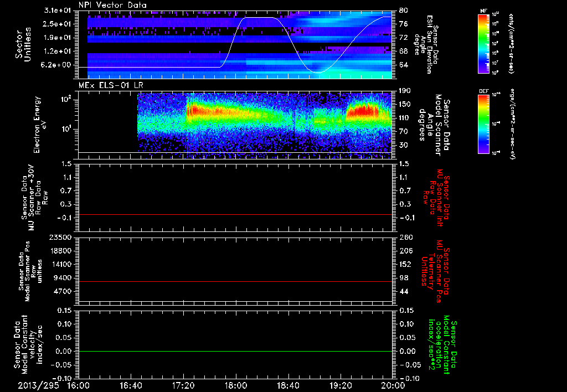
Task: Click the 20:00 time axis label
Action: coord(393,386)
